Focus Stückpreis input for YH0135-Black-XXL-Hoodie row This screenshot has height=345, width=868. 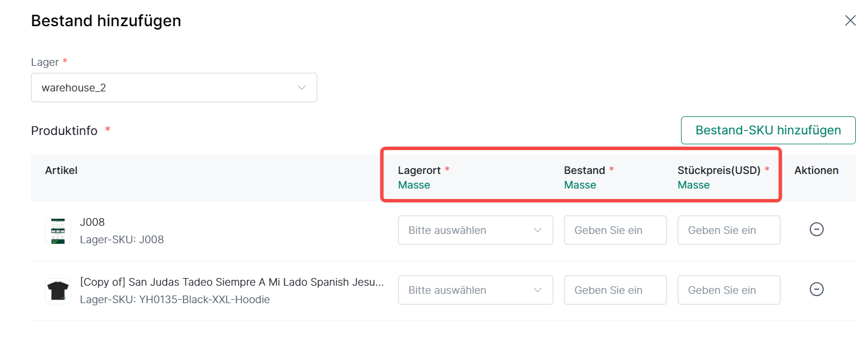(x=728, y=290)
